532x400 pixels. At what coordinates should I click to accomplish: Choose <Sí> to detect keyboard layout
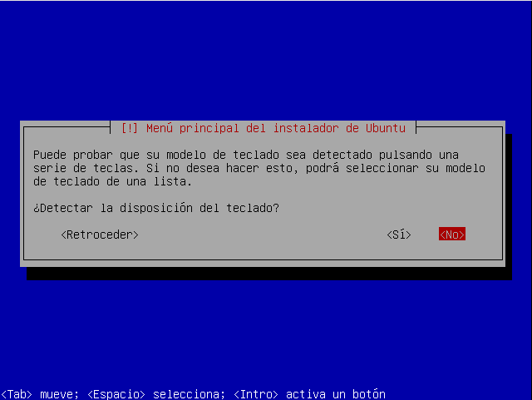[399, 235]
